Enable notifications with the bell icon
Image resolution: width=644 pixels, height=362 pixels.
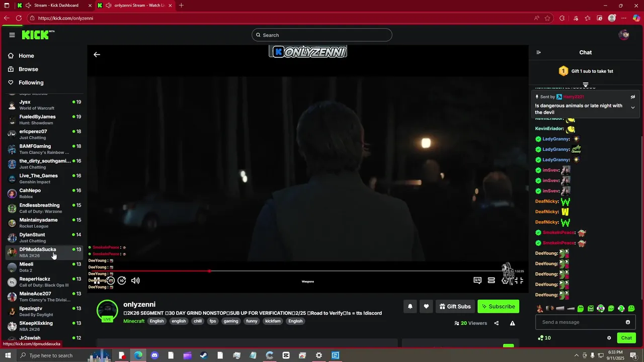point(410,306)
